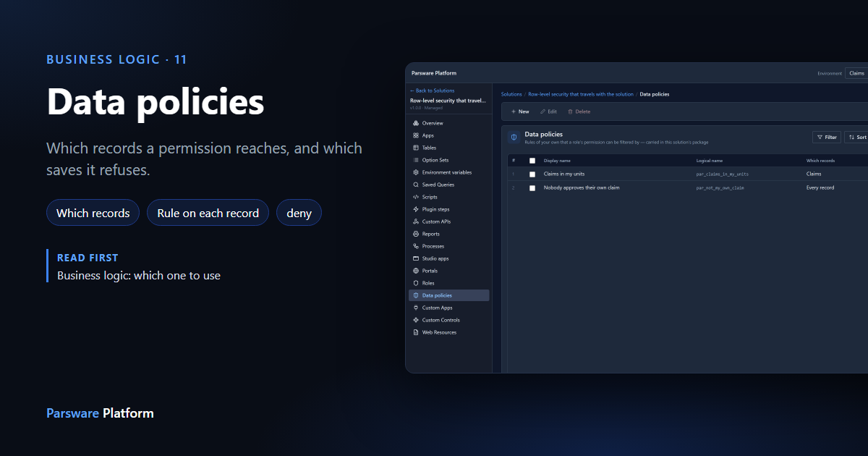Follow the Back to Solutions link
Image resolution: width=868 pixels, height=456 pixels.
click(x=433, y=90)
